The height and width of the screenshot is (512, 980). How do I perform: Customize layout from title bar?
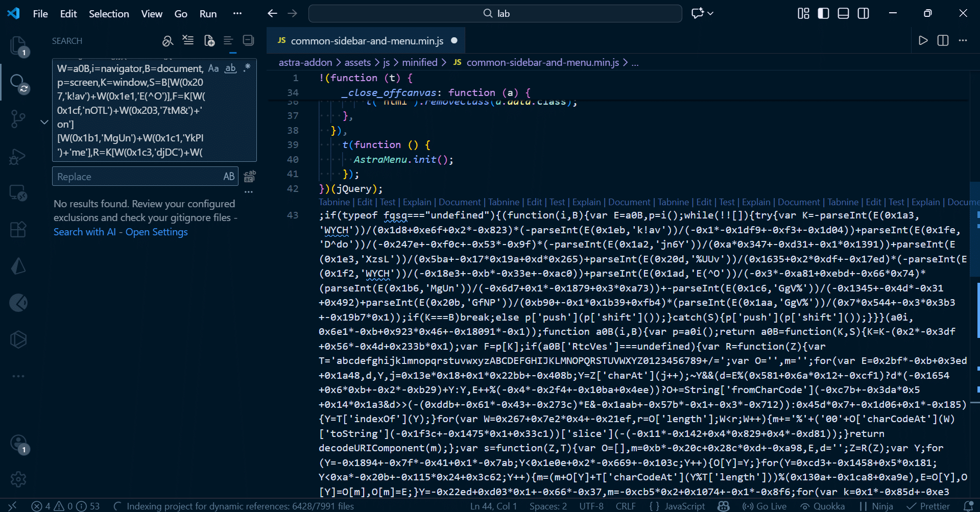[804, 14]
